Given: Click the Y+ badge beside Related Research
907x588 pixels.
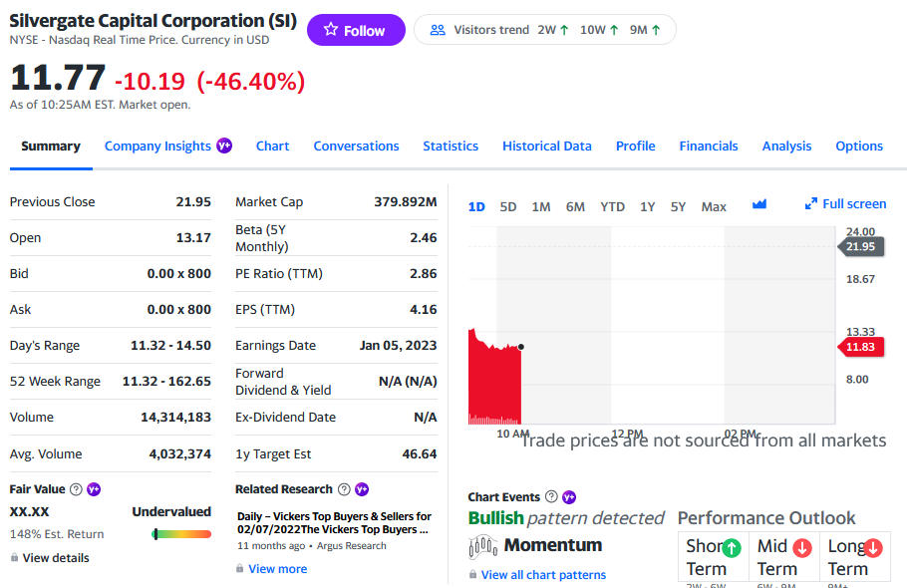Looking at the screenshot, I should click(x=362, y=489).
